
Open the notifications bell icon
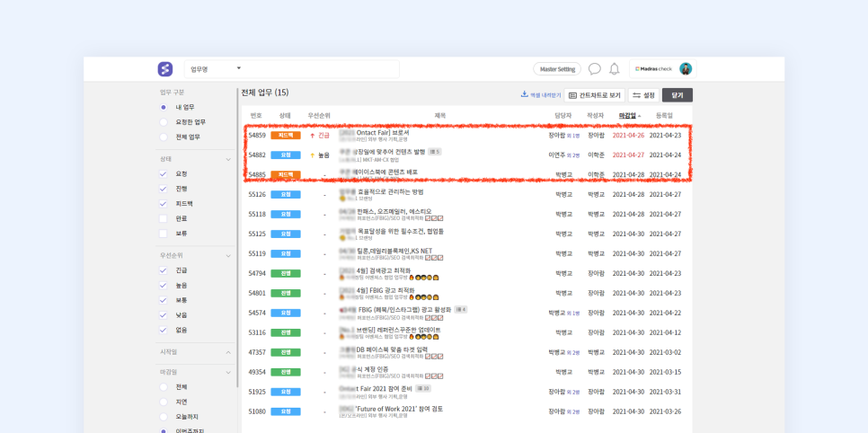coord(615,69)
